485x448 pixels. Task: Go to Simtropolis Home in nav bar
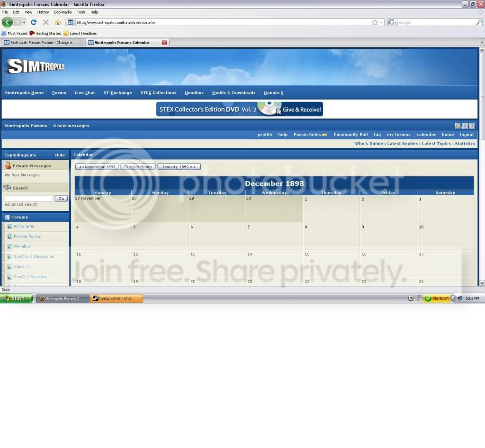pyautogui.click(x=24, y=92)
